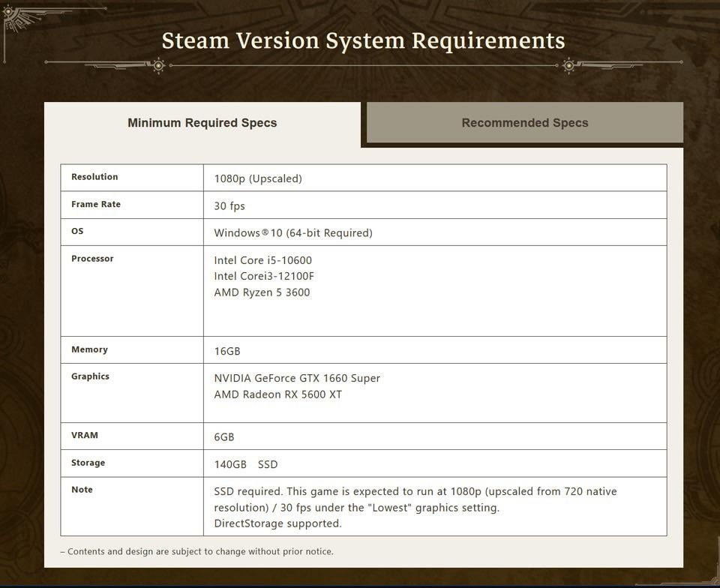Click the Steam Version System Requirements heading
The width and height of the screenshot is (720, 588).
tap(363, 40)
